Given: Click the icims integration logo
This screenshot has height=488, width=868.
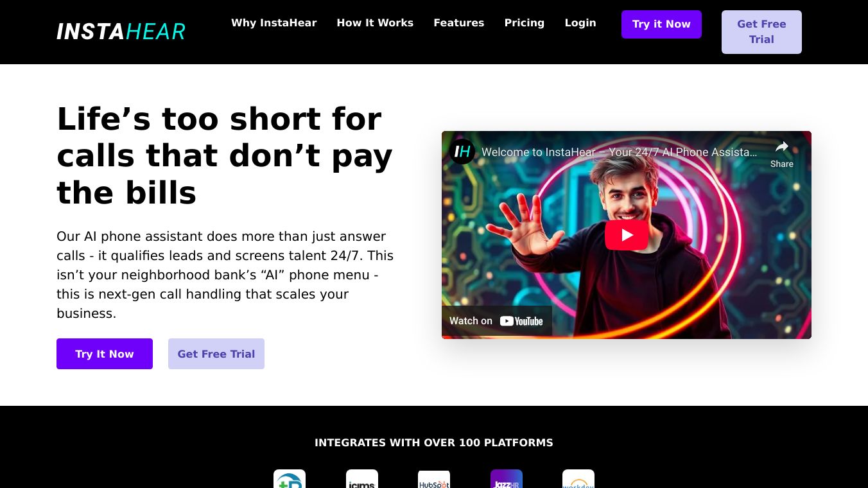Looking at the screenshot, I should [x=362, y=479].
